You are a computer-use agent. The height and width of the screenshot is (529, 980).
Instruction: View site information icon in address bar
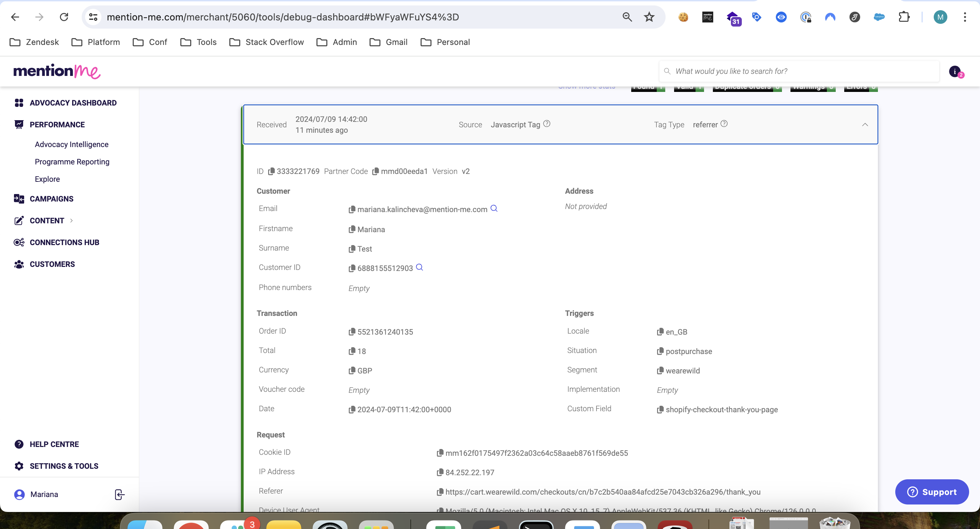[x=93, y=17]
